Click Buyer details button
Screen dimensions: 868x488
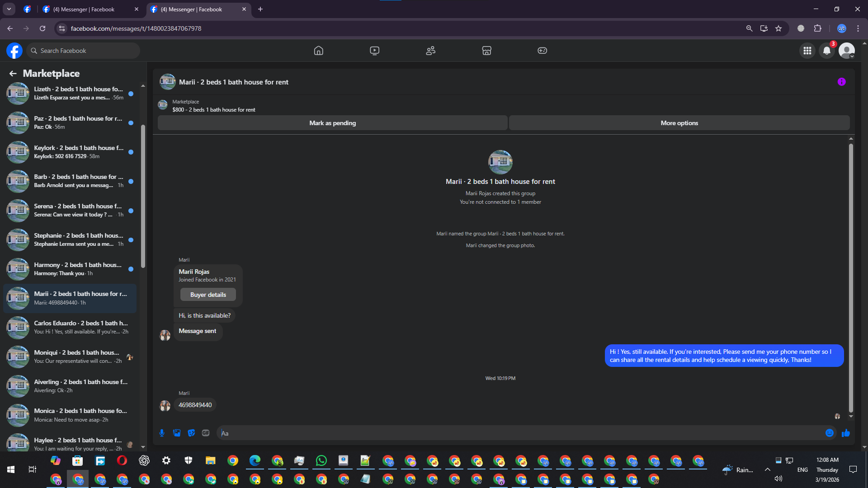(x=208, y=295)
